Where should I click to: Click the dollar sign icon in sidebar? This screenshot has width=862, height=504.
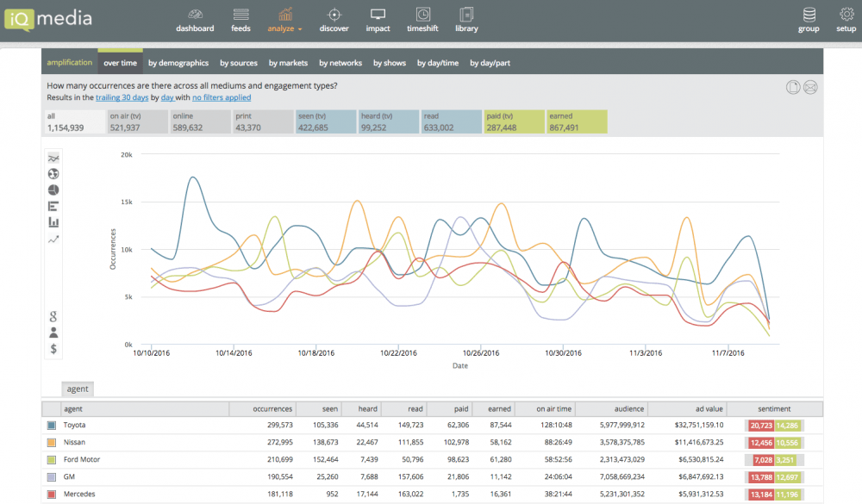[53, 349]
